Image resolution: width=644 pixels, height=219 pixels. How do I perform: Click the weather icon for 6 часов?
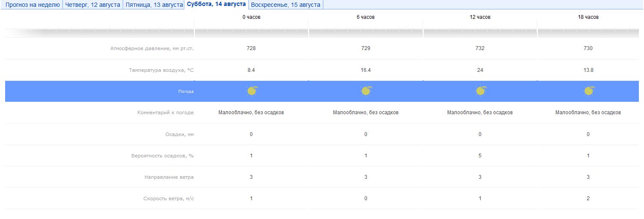[366, 91]
